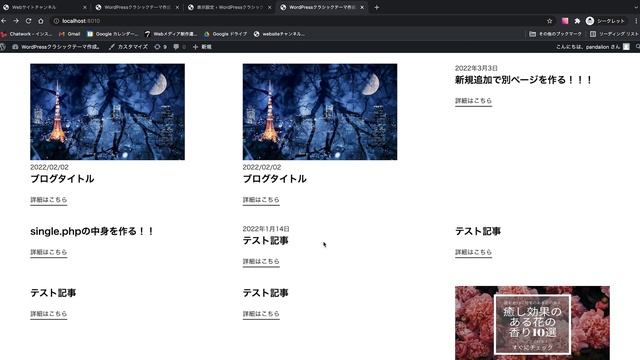Close the active WordPress theme tab

pos(362,7)
